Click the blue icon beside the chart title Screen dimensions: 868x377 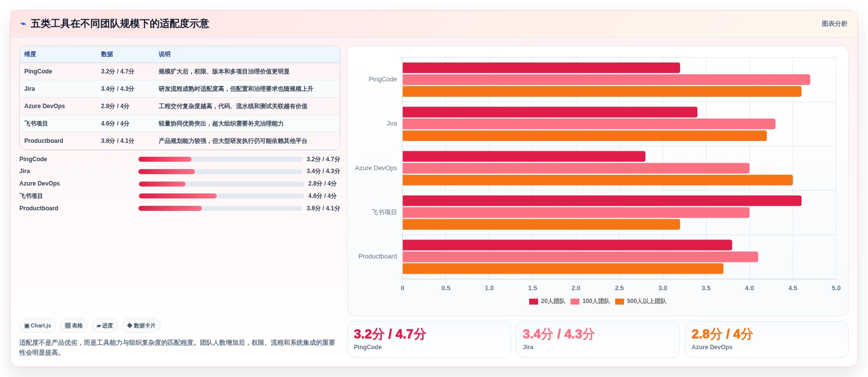23,24
